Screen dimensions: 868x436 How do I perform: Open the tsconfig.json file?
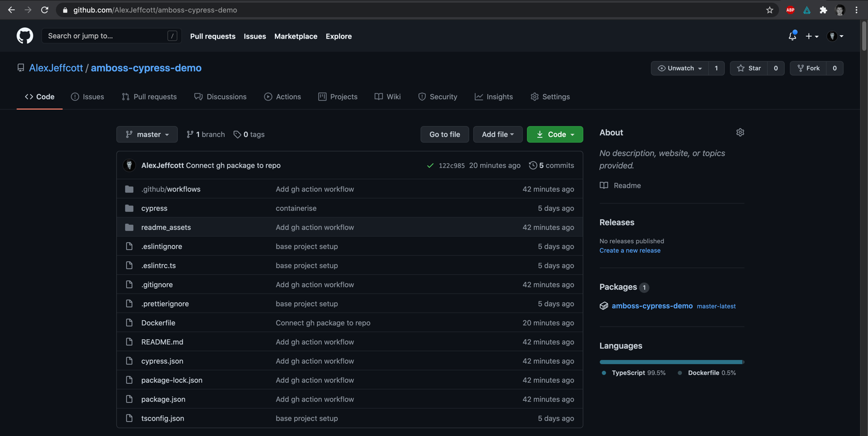[163, 418]
